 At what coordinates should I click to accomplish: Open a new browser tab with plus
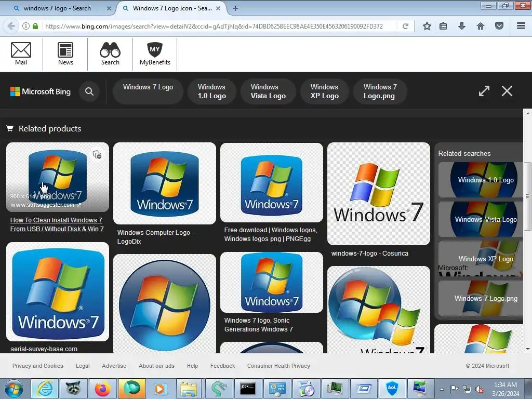point(235,8)
